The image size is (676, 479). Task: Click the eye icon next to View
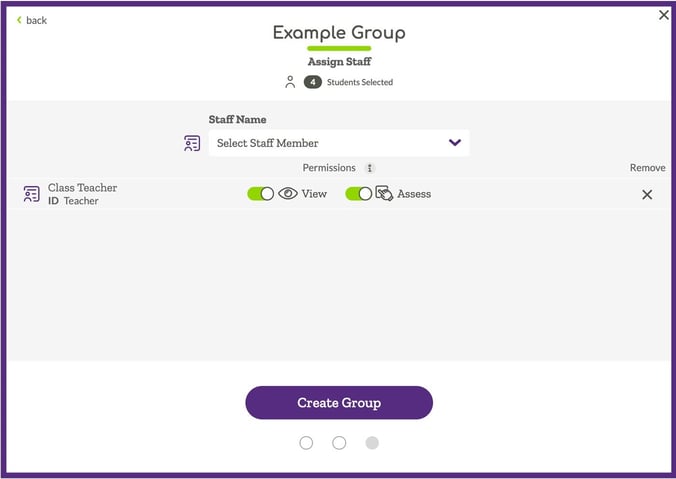[x=288, y=194]
